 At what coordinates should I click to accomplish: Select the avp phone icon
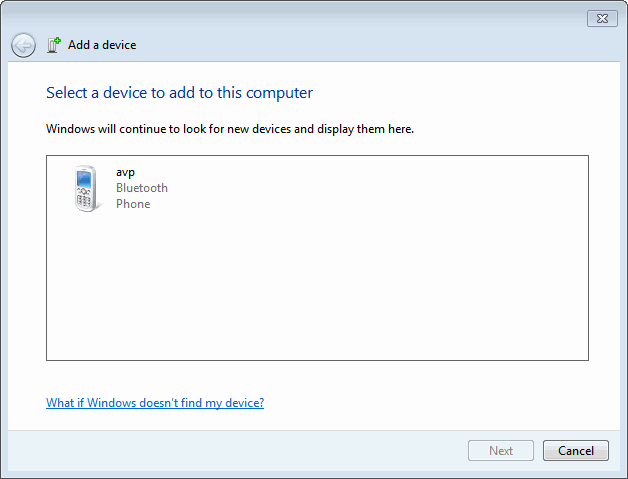(86, 189)
